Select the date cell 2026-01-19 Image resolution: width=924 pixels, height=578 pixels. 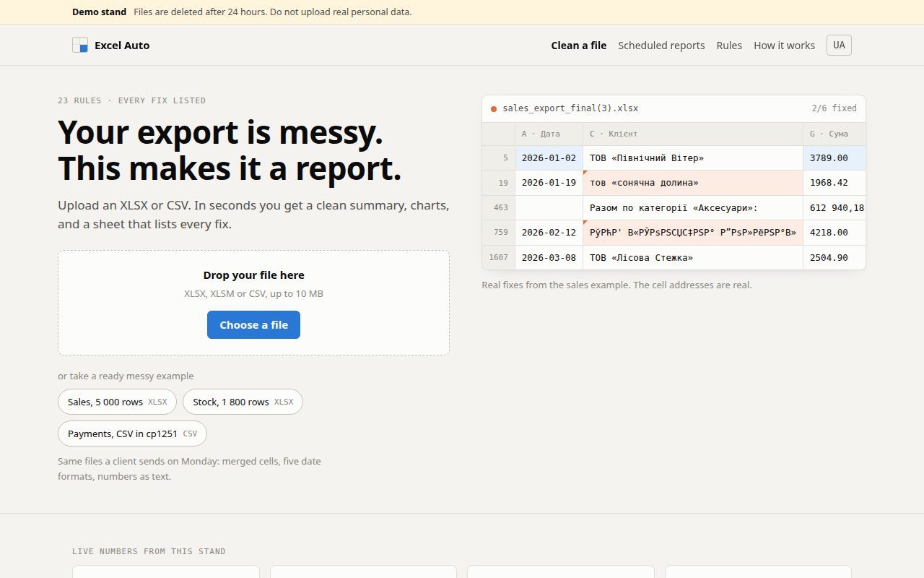[549, 183]
